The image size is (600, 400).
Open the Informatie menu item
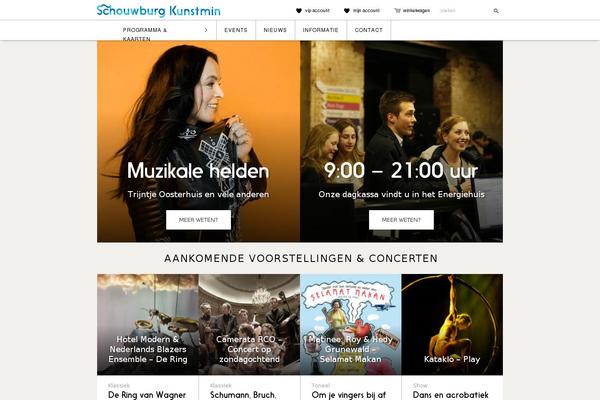coord(321,30)
